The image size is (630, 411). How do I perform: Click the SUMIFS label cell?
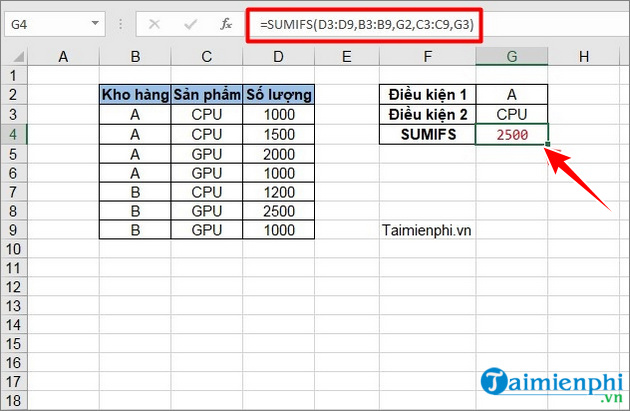[428, 134]
